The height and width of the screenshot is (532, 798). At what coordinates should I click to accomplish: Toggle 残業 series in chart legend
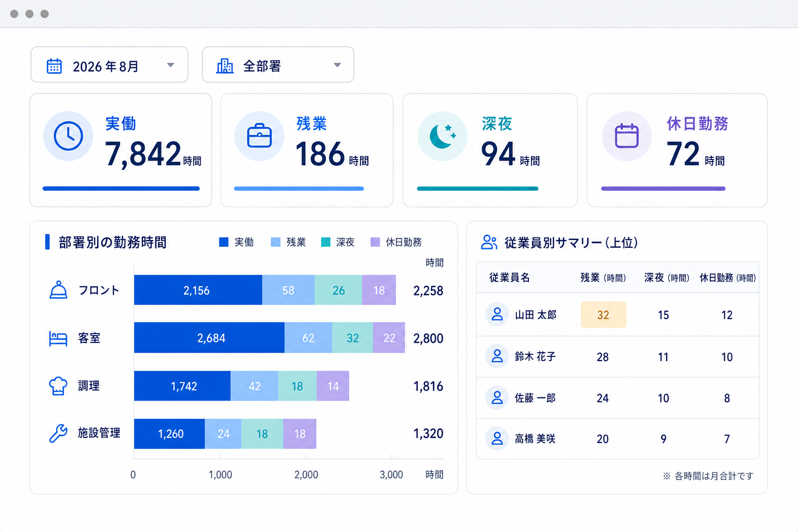(288, 242)
